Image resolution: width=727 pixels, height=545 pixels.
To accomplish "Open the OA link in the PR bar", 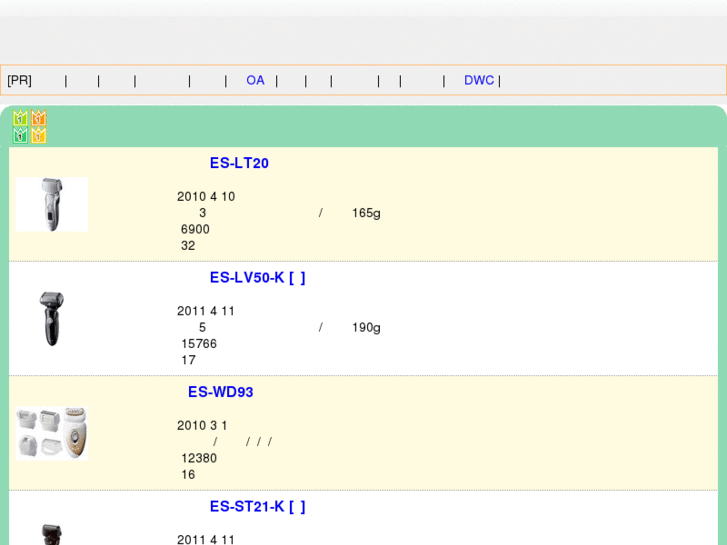I will (255, 80).
